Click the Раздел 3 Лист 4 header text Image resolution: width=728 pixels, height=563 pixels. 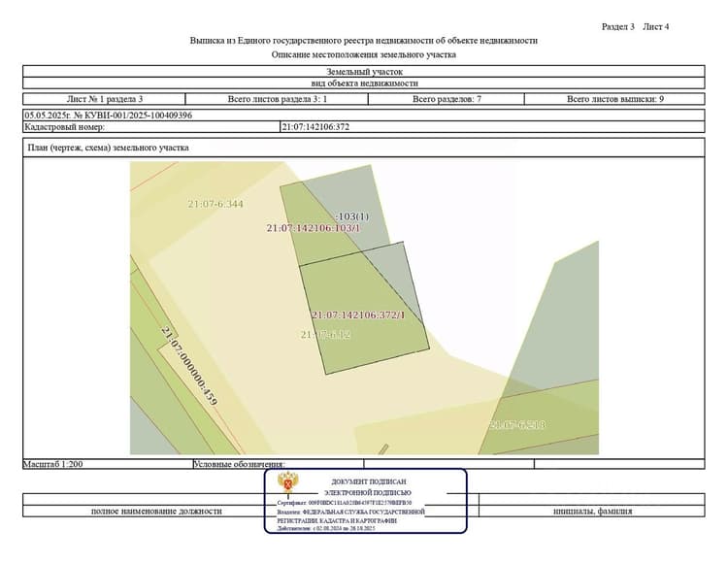635,27
